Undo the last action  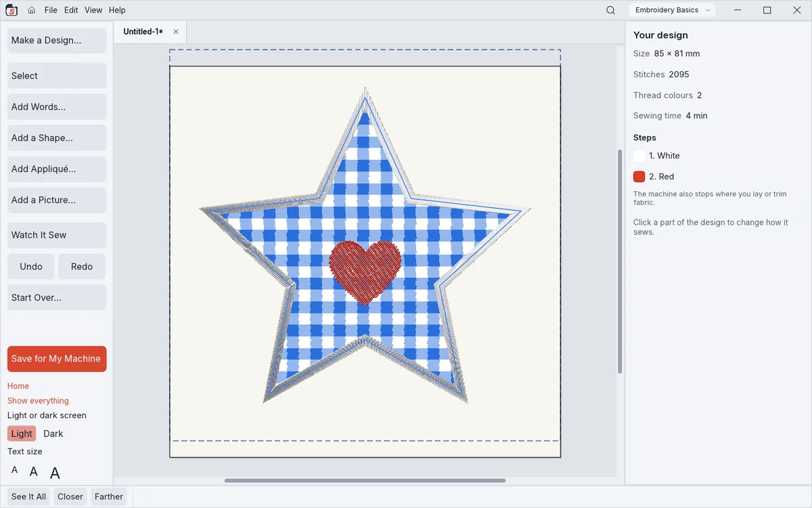point(31,267)
